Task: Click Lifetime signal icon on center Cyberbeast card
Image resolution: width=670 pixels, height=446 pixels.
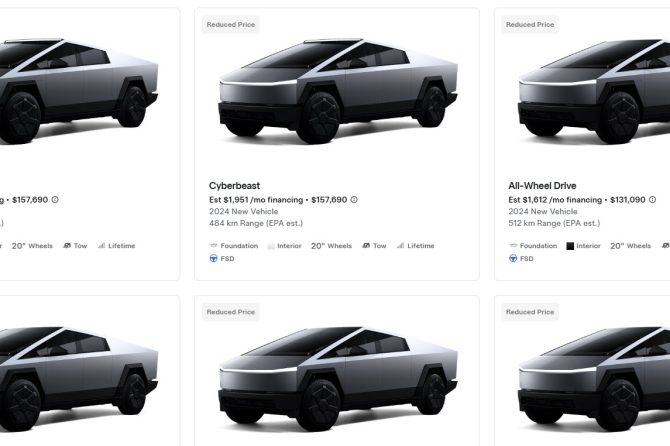Action: [x=400, y=246]
